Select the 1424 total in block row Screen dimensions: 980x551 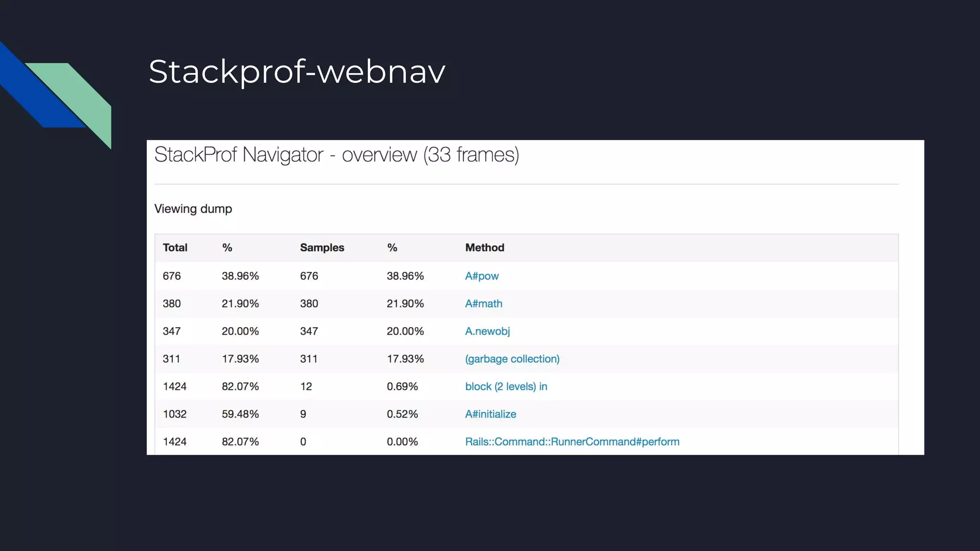[175, 386]
